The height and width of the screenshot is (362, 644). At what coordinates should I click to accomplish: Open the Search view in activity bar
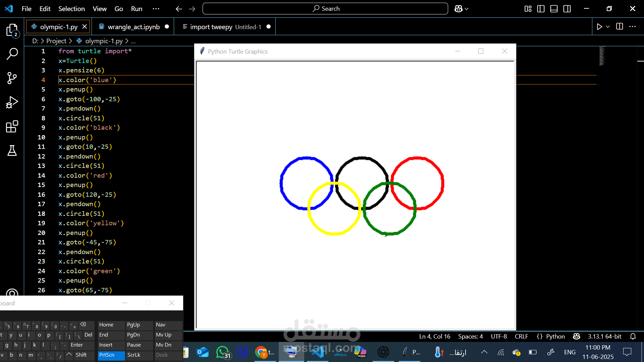[x=12, y=54]
